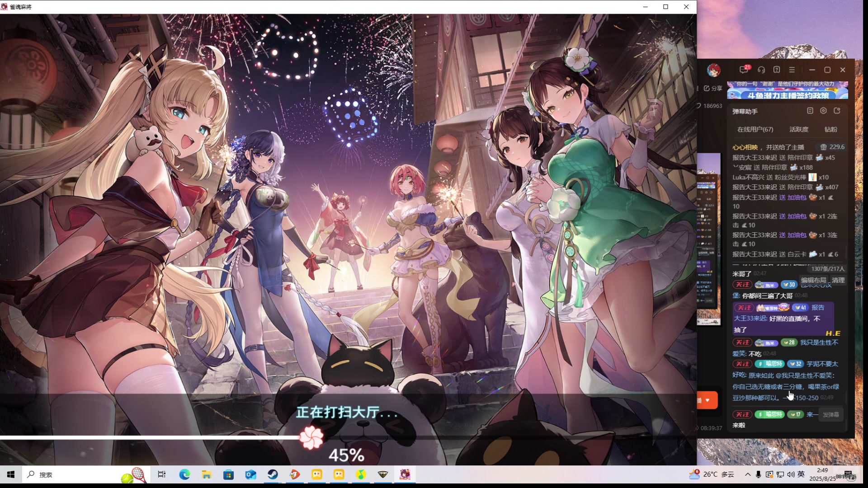868x488 pixels.
Task: Follow user 芋泥不要太好吃 via 关注
Action: point(742,364)
